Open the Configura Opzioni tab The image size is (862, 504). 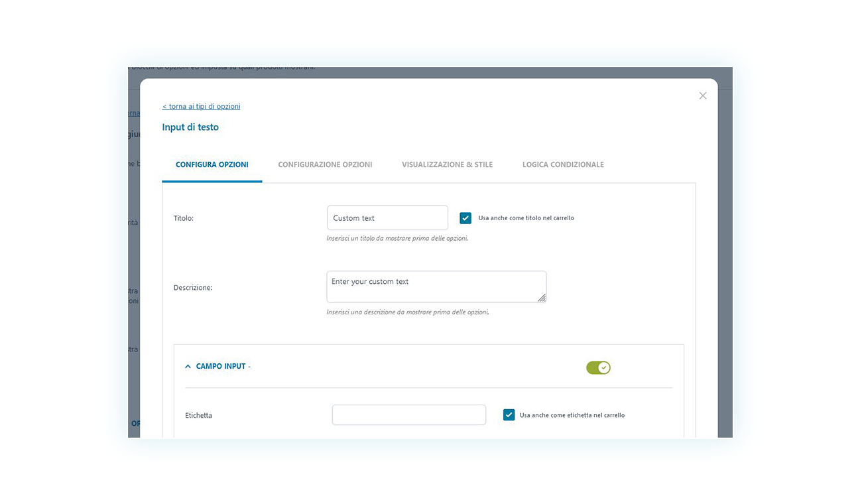click(x=212, y=164)
